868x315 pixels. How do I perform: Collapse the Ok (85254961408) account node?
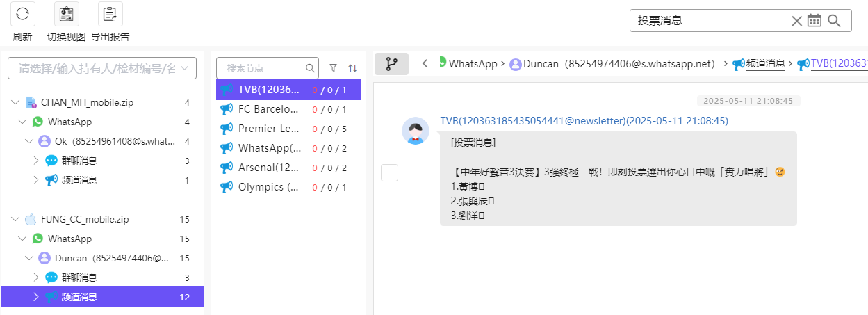[29, 141]
